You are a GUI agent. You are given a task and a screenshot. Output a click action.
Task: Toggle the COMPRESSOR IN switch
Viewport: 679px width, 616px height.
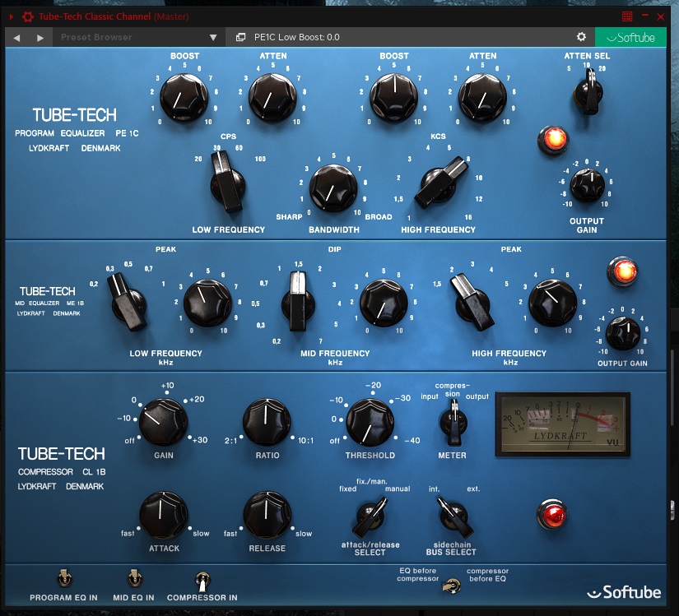pos(202,581)
